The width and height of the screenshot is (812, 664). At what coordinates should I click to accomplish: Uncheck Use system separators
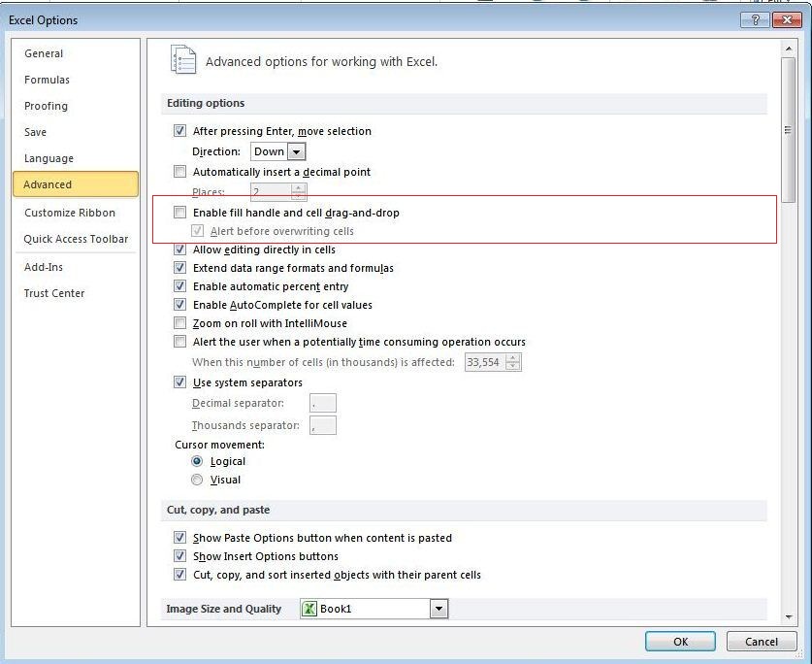[179, 382]
